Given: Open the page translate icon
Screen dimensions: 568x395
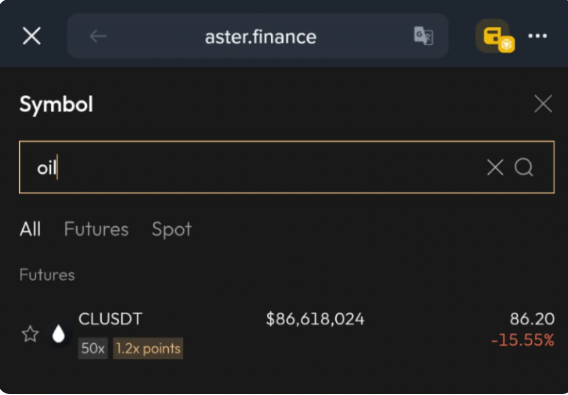Looking at the screenshot, I should point(423,36).
